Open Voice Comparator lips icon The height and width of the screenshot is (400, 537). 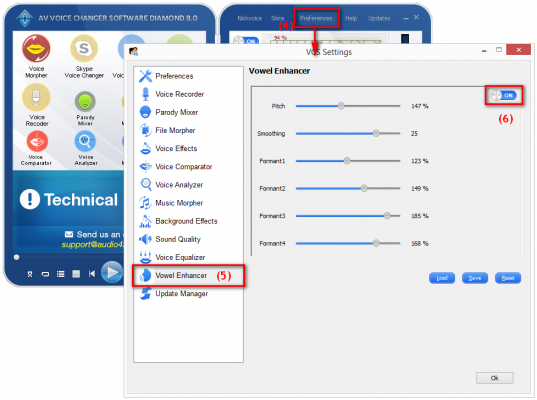(37, 141)
